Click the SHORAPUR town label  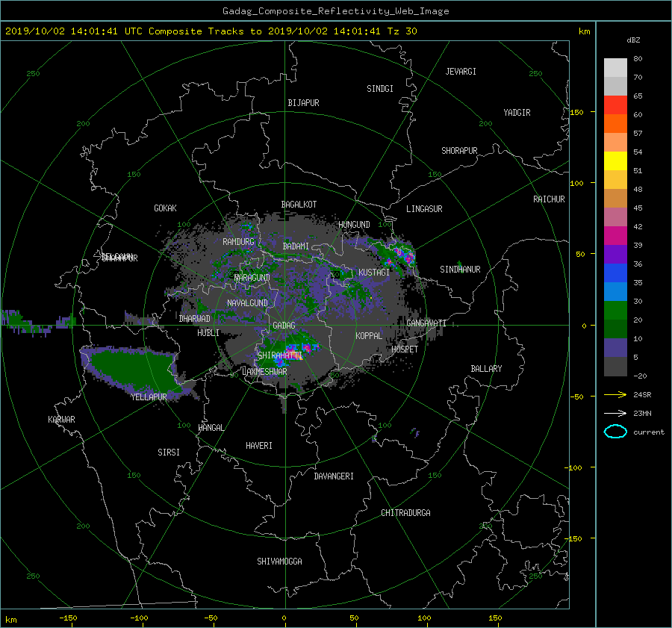[x=459, y=151]
